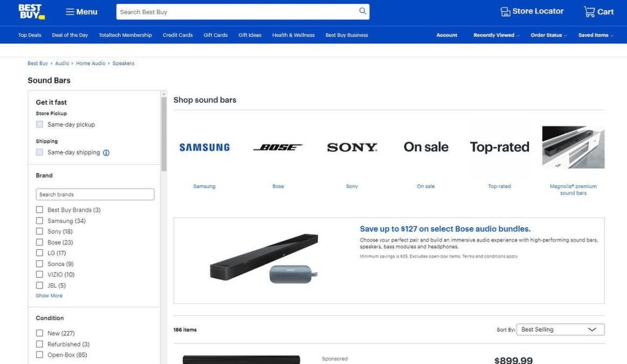Click Show More under brands
The width and height of the screenshot is (627, 364).
point(49,296)
